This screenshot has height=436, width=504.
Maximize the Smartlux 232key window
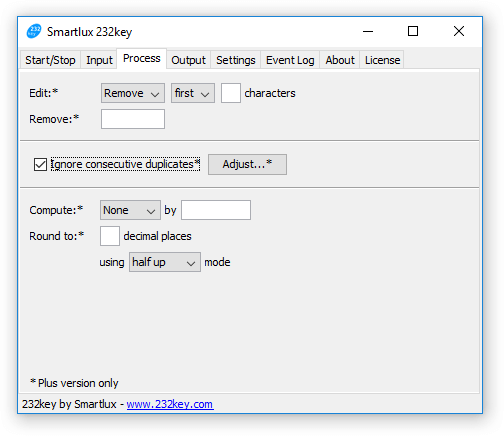click(x=413, y=31)
